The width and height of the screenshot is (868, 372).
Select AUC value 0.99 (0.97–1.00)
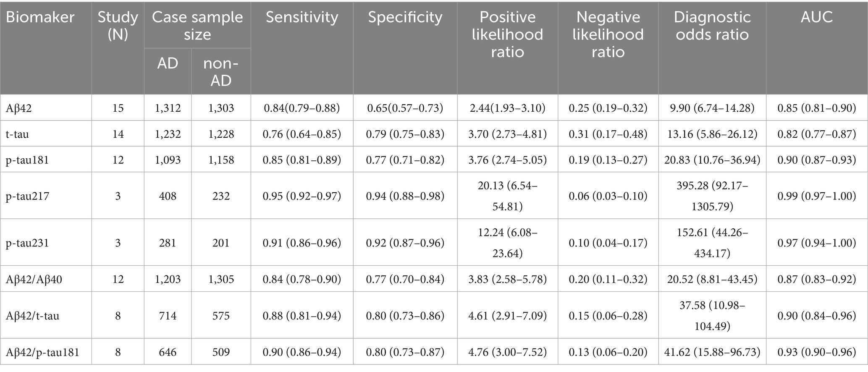coord(817,196)
